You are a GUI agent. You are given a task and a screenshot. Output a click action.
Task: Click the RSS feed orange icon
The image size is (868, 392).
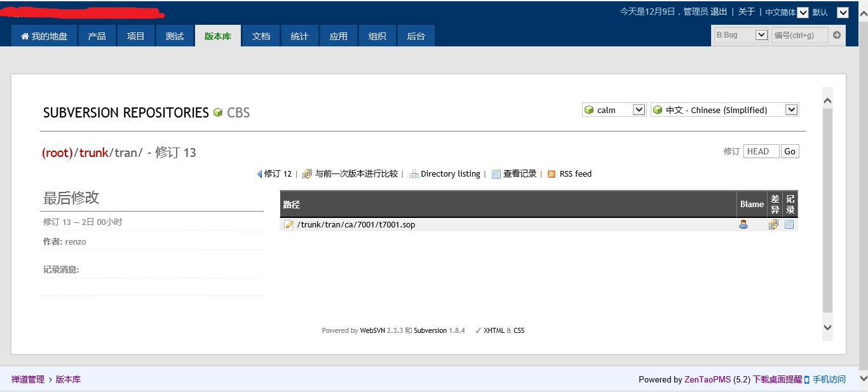(552, 174)
